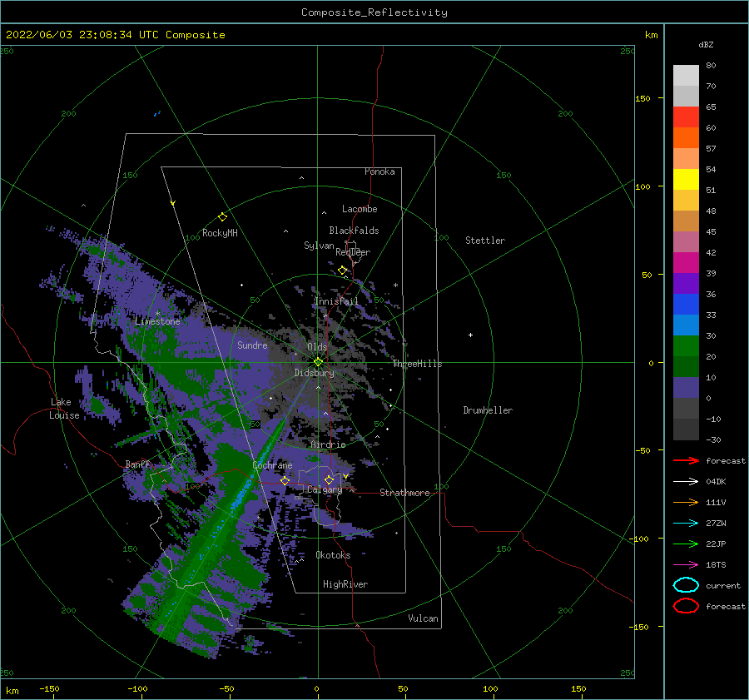Click the Composite_Reflectivity title

coord(374,12)
